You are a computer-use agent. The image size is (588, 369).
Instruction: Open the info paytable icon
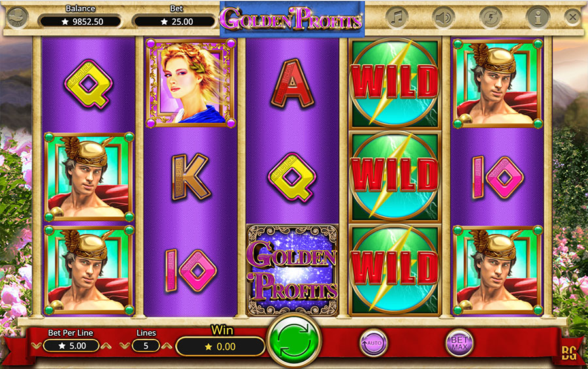(538, 17)
